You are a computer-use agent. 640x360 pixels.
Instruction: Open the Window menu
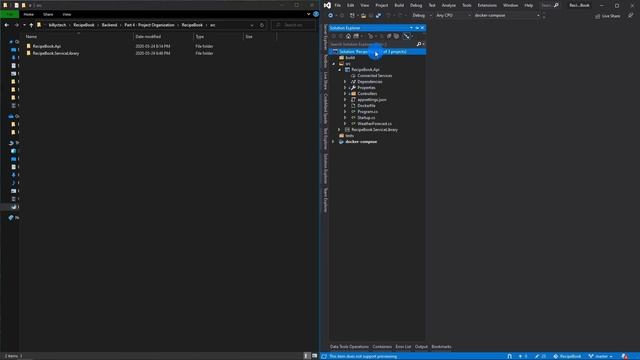point(510,5)
